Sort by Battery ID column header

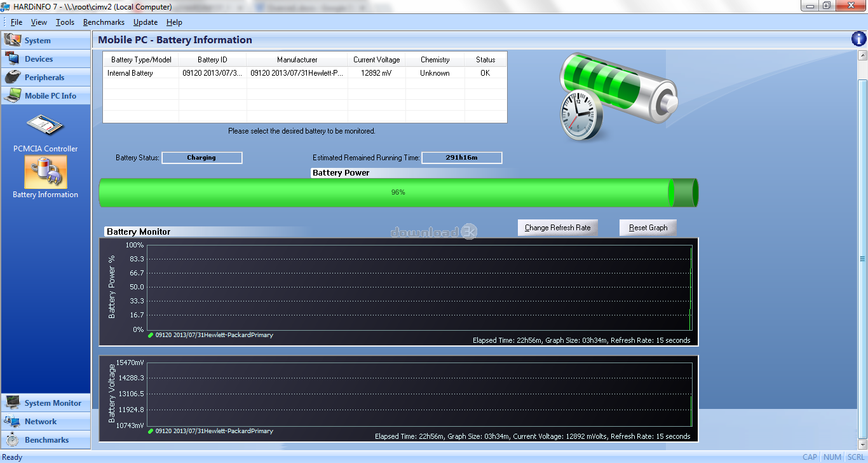[x=212, y=60]
